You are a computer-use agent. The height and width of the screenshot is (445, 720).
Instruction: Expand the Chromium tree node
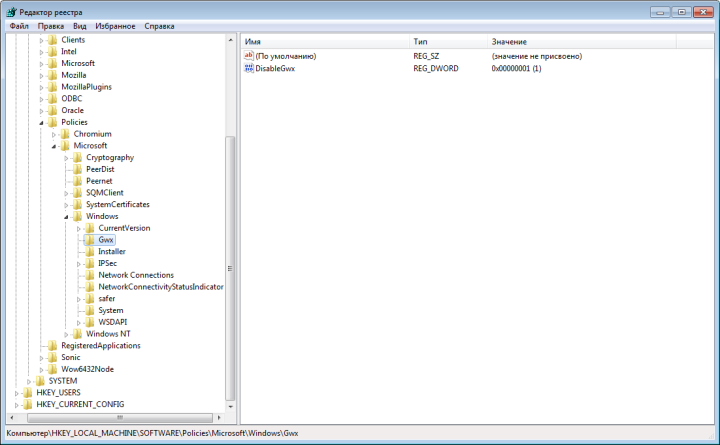(54, 135)
